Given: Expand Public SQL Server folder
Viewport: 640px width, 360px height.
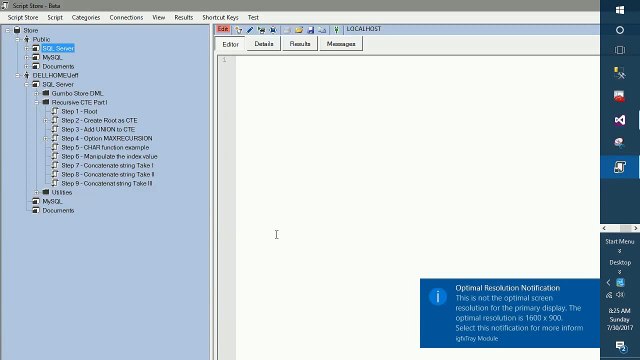Looking at the screenshot, I should point(27,48).
